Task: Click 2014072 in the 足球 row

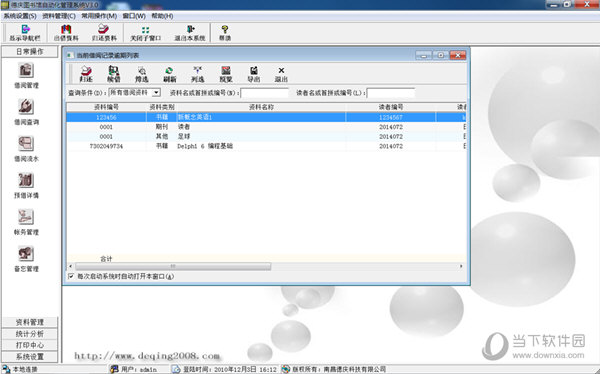Action: [391, 136]
